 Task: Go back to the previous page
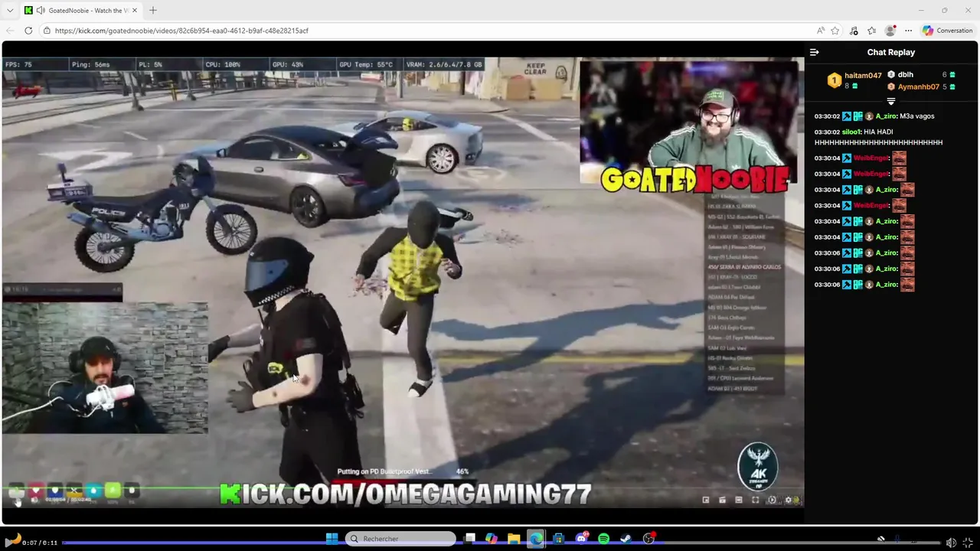(10, 31)
